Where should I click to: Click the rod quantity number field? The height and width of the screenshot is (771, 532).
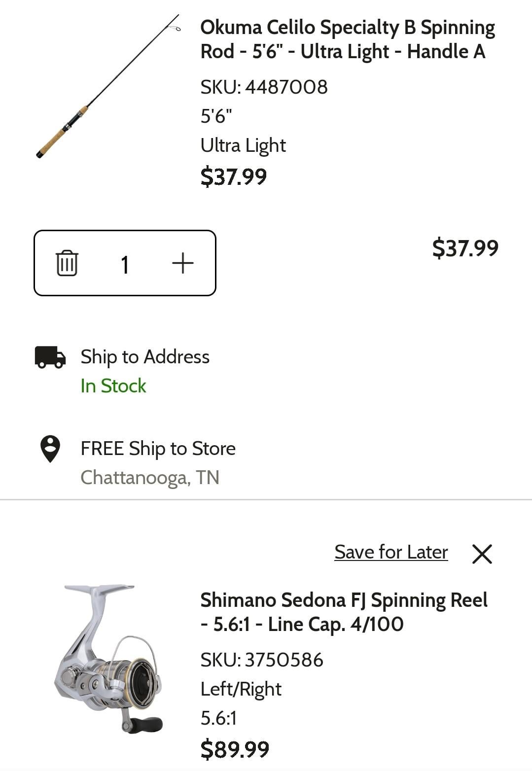125,264
